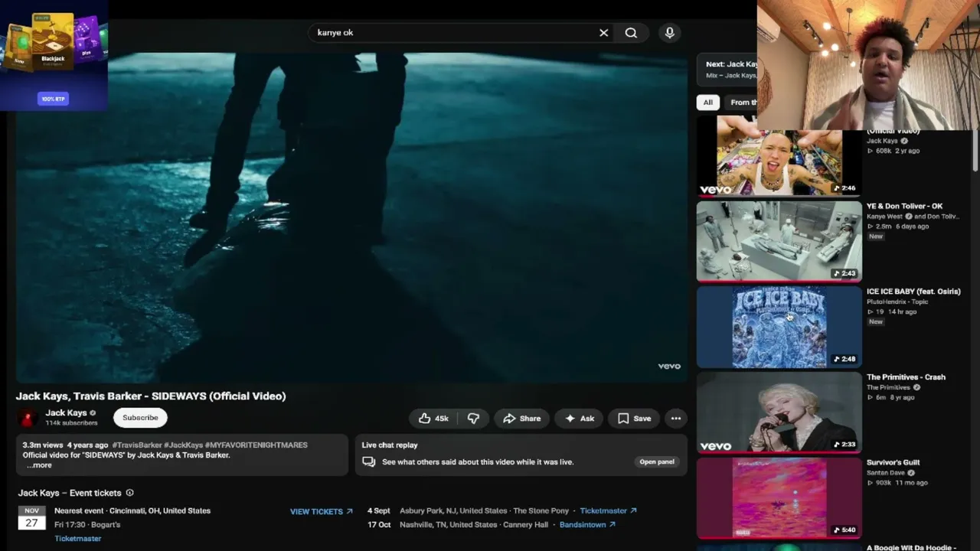Click 'See what others said about this video'

click(478, 461)
